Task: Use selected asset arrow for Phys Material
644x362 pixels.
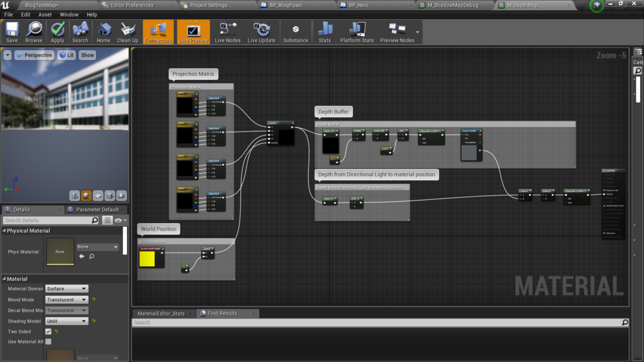Action: coord(82,256)
